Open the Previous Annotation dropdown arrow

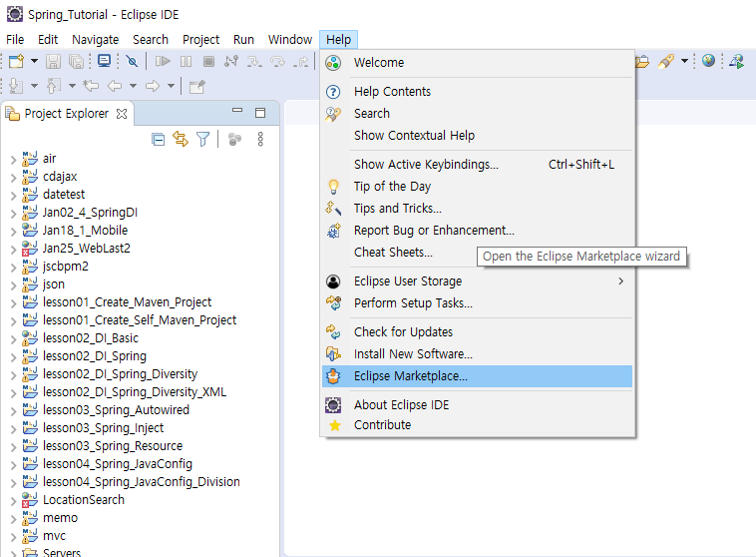point(72,86)
